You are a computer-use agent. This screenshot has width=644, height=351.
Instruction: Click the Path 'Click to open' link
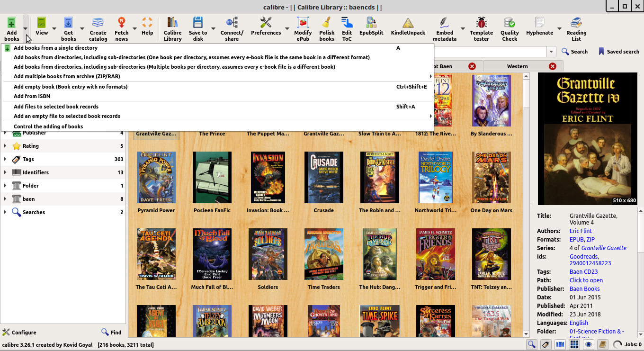586,280
